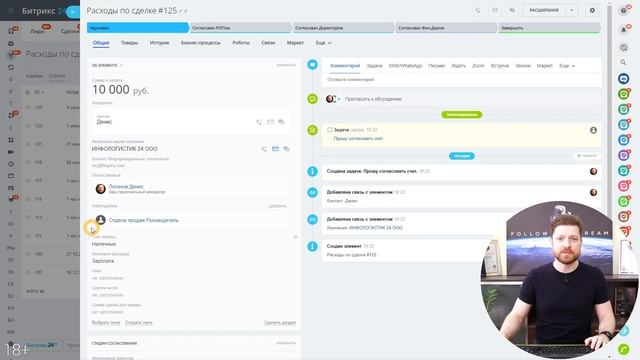This screenshot has width=640, height=360.
Task: Set the stage to Согласован РОПом
Action: click(240, 28)
